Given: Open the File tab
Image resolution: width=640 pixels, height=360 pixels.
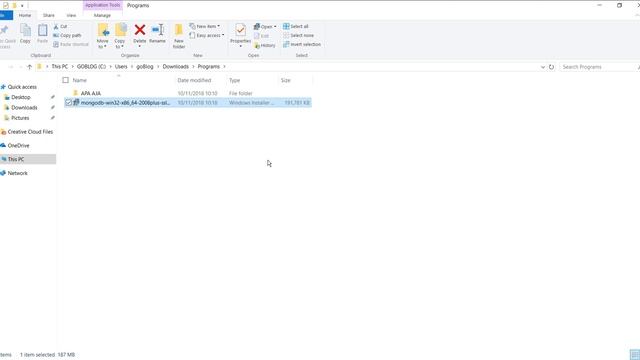Looking at the screenshot, I should [x=6, y=15].
